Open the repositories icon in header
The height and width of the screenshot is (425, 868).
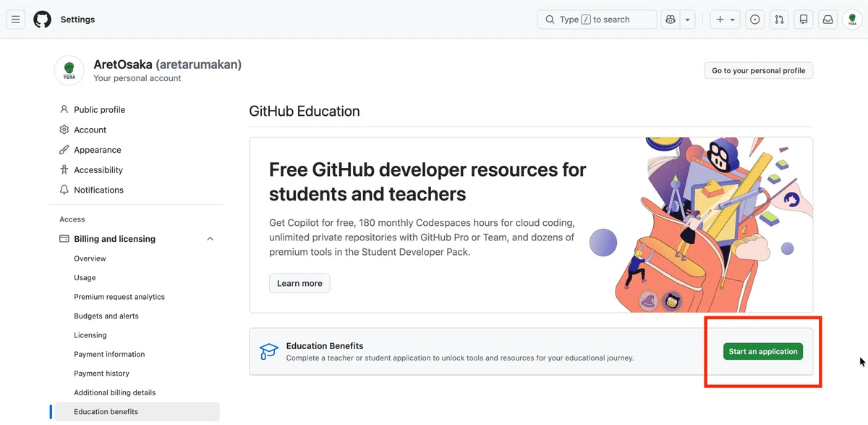pos(804,20)
